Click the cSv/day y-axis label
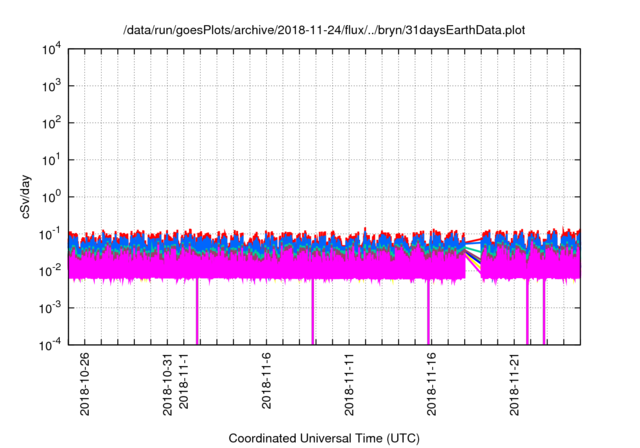 pyautogui.click(x=26, y=197)
